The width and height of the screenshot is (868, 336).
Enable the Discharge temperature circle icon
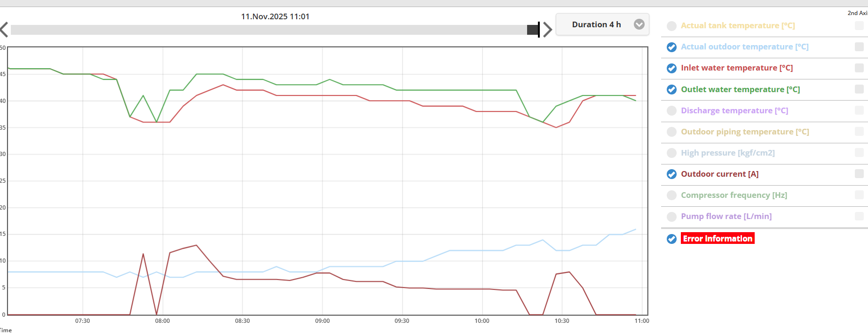point(671,111)
